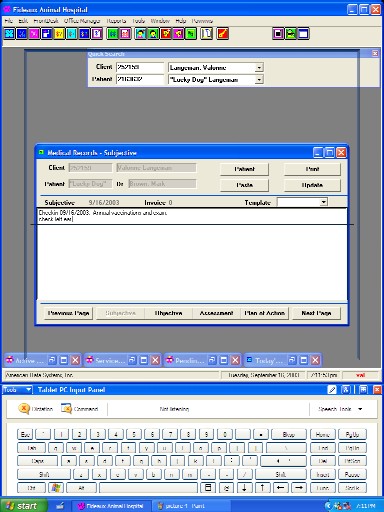Open the Window menu

tap(160, 21)
